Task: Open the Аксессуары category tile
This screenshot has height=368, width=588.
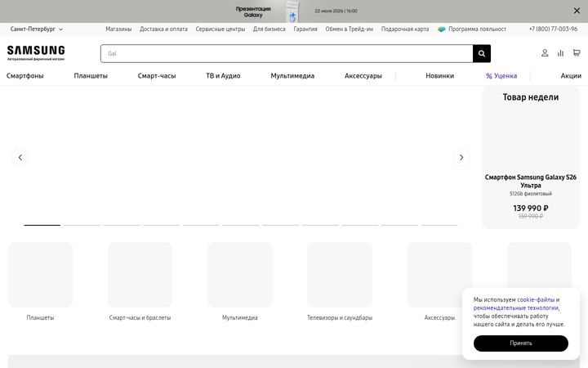Action: click(439, 282)
